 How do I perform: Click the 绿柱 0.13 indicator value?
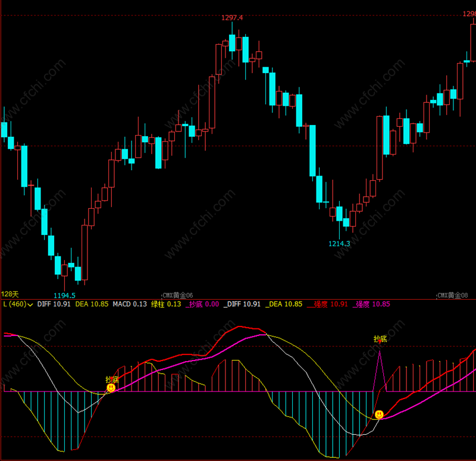coord(166,304)
